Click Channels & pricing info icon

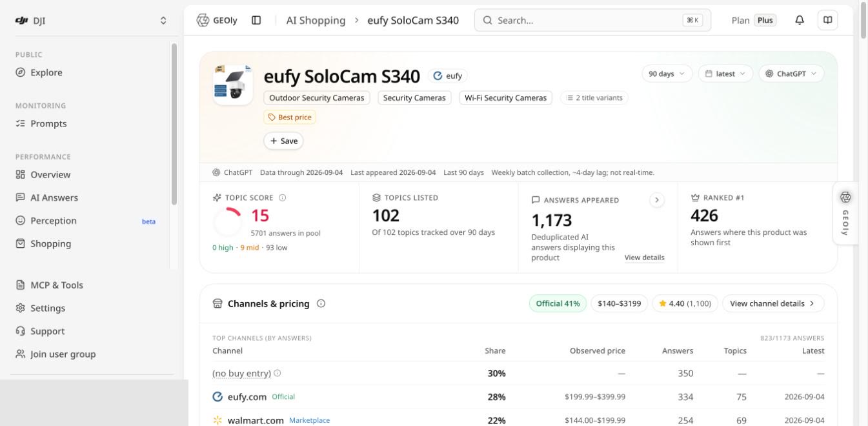[x=321, y=303]
